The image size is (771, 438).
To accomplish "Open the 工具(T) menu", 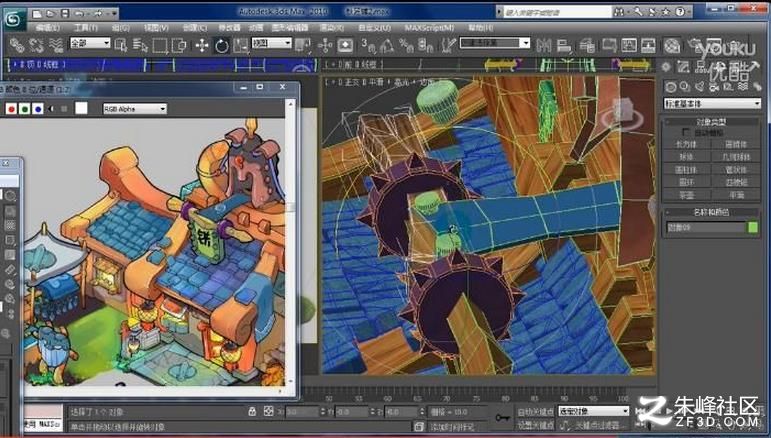I will point(86,28).
